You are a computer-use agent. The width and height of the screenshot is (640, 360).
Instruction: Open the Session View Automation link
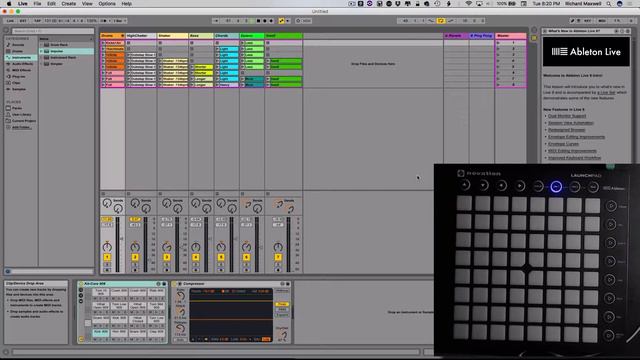point(571,123)
